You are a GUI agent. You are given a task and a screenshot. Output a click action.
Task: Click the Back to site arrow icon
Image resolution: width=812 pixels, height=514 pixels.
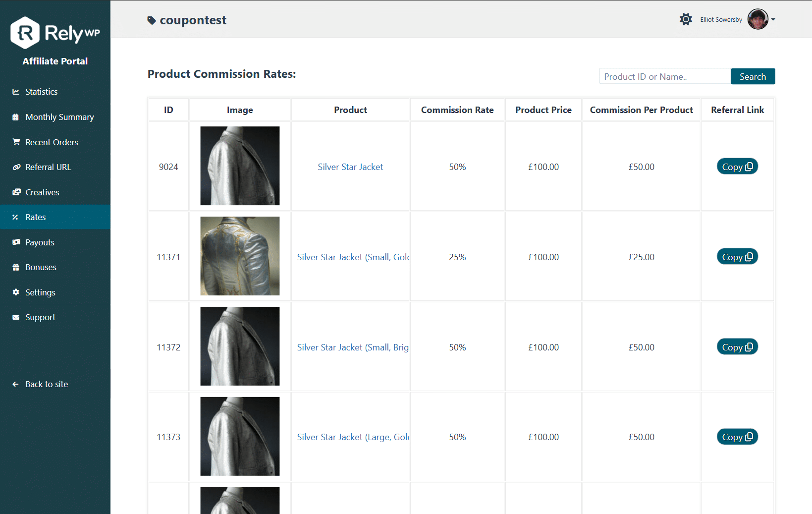(15, 384)
